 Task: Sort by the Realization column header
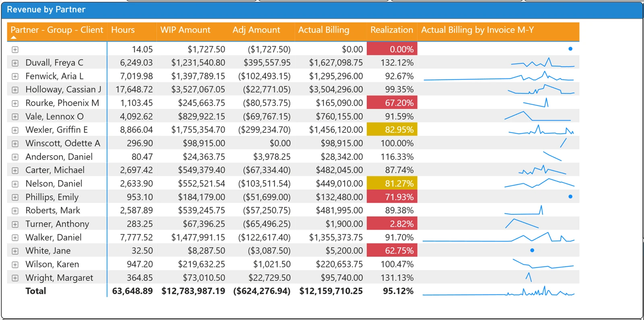tap(392, 30)
